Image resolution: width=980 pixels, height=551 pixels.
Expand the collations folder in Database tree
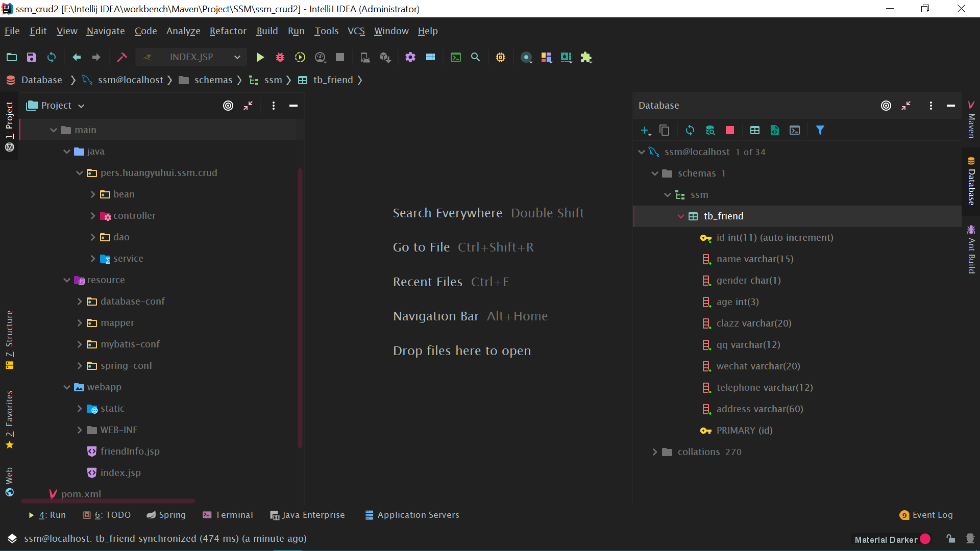click(x=655, y=452)
